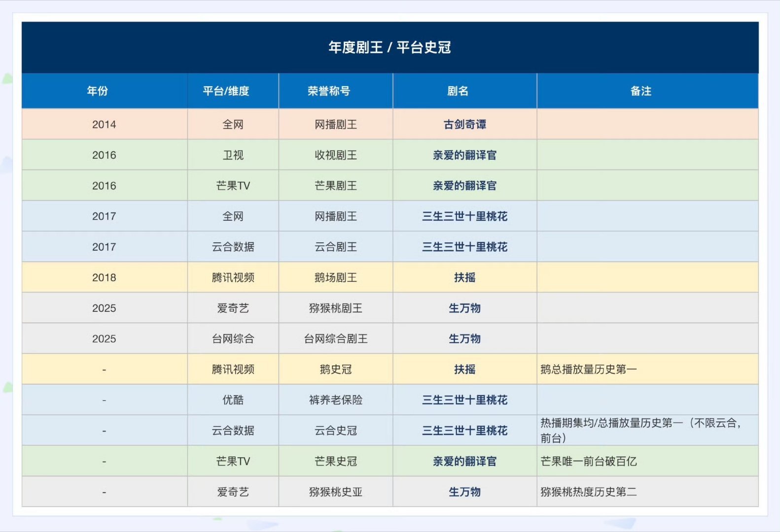The height and width of the screenshot is (532, 780).
Task: Click 爱奇艺 in the 猕猴桃史亚 row
Action: (233, 492)
